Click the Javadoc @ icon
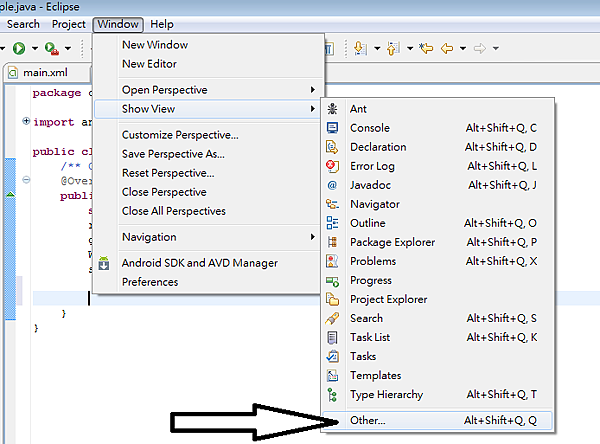This screenshot has width=600, height=444. [x=332, y=185]
